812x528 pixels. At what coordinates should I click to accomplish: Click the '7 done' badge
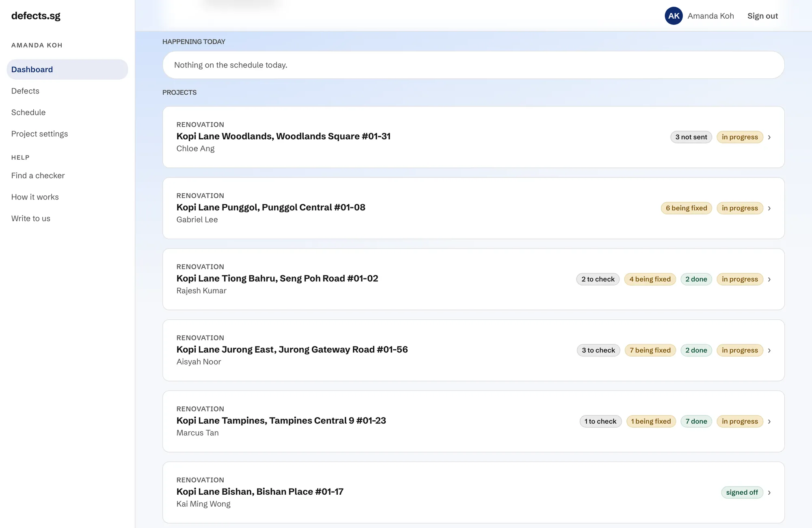(x=696, y=422)
